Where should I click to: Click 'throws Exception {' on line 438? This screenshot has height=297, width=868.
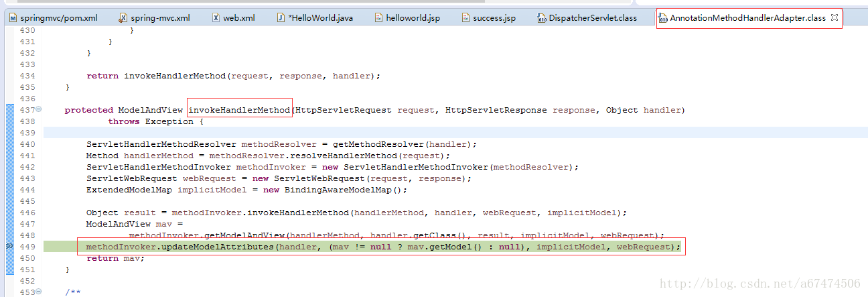click(x=155, y=121)
